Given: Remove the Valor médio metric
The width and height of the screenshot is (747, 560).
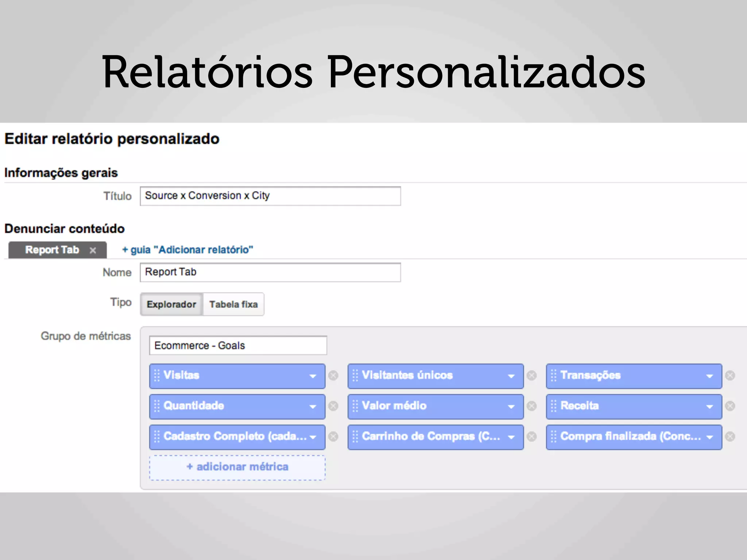Looking at the screenshot, I should [x=531, y=406].
